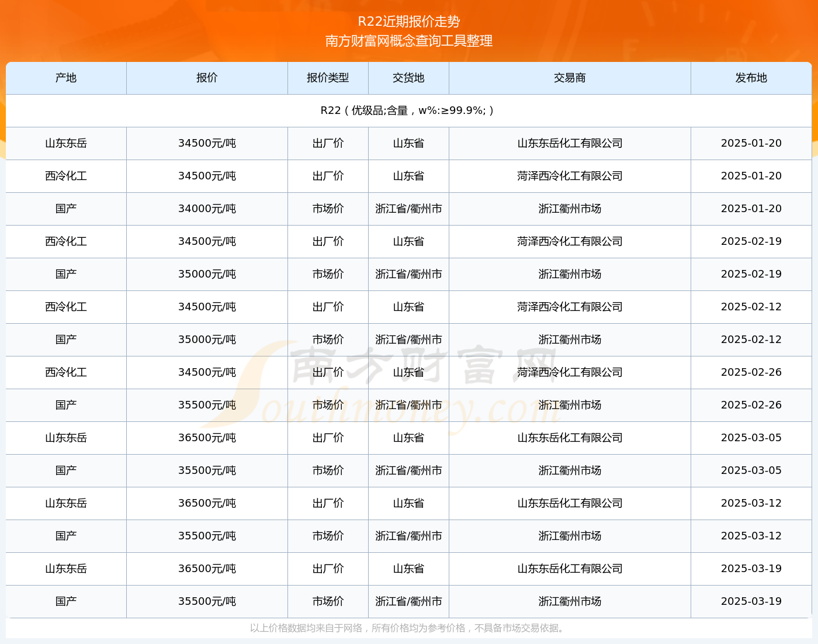Select the R22 优级品 specification row

(408, 110)
